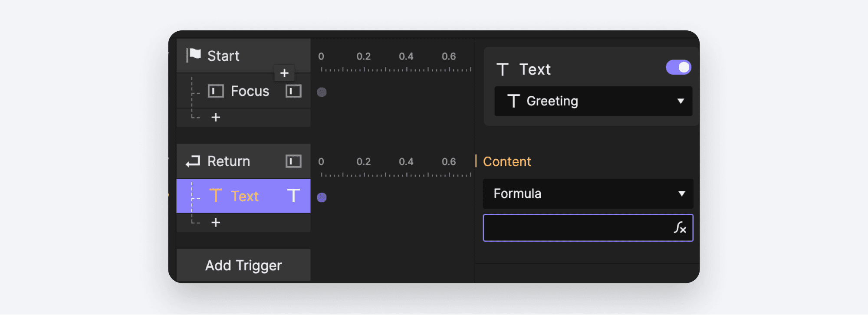Add a new action under the Text layer

tap(216, 222)
